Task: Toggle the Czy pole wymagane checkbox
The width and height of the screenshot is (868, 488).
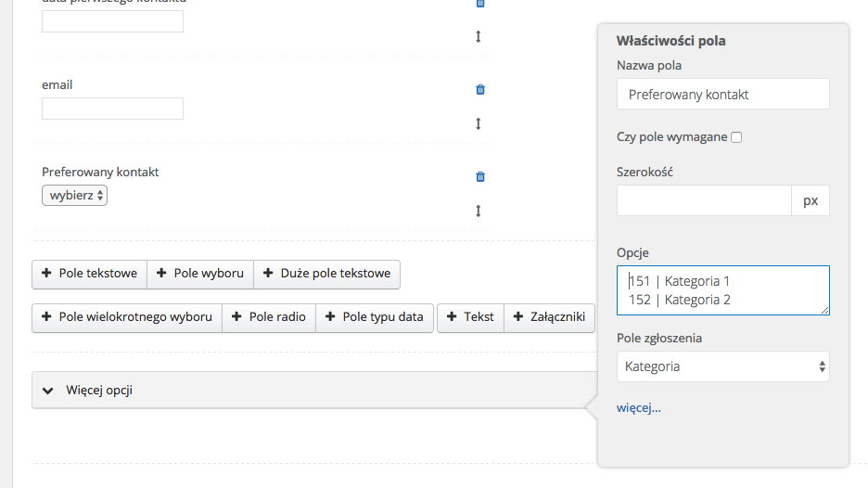Action: [736, 137]
